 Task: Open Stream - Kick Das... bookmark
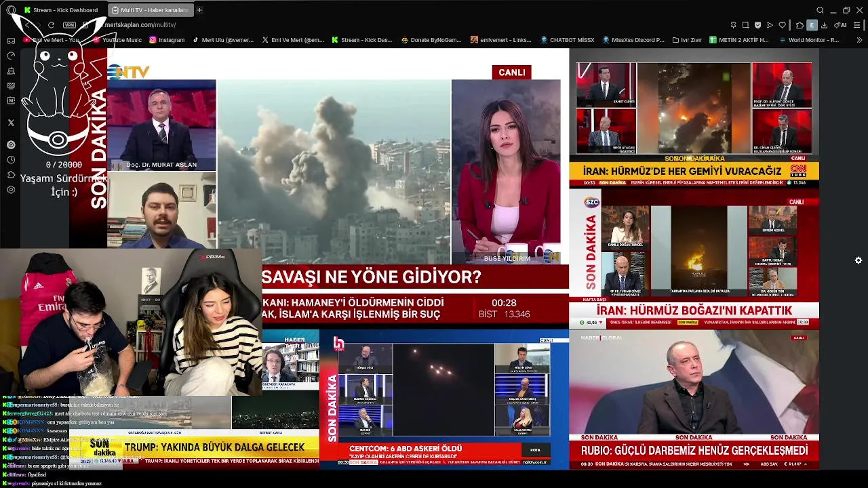(x=362, y=40)
